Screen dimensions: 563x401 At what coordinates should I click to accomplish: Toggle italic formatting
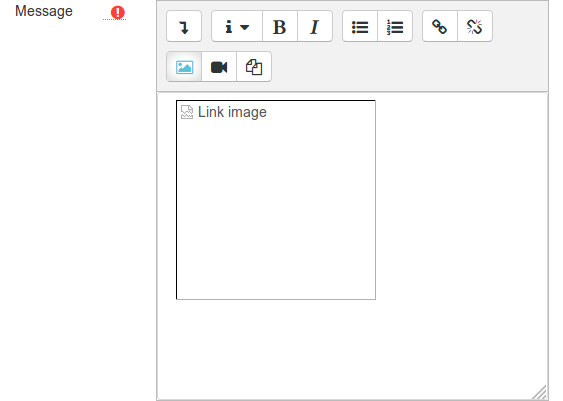pos(315,27)
